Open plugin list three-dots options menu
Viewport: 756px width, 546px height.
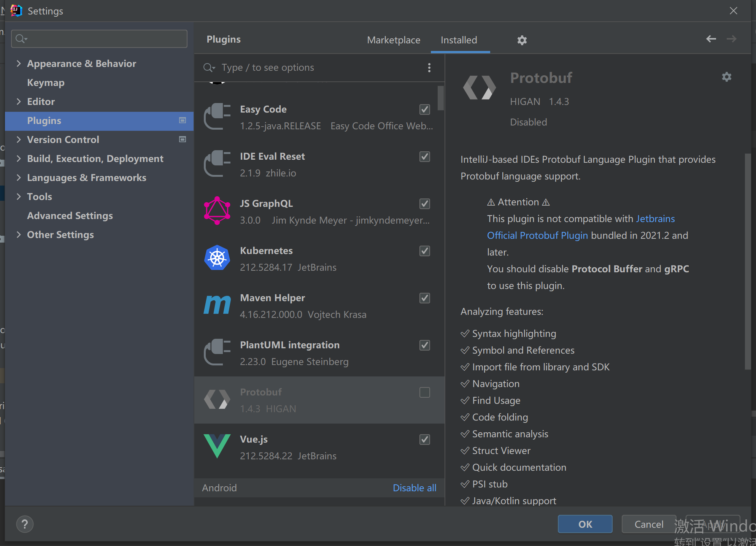[429, 68]
